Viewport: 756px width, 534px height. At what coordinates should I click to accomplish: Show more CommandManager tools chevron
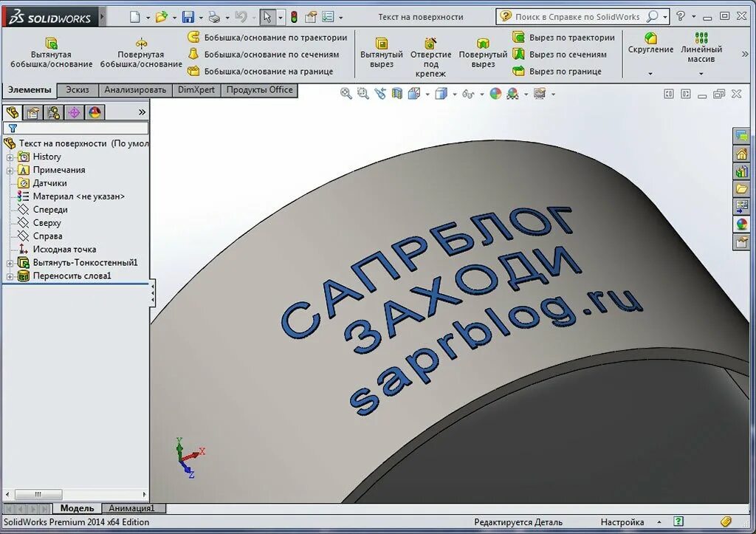point(745,54)
